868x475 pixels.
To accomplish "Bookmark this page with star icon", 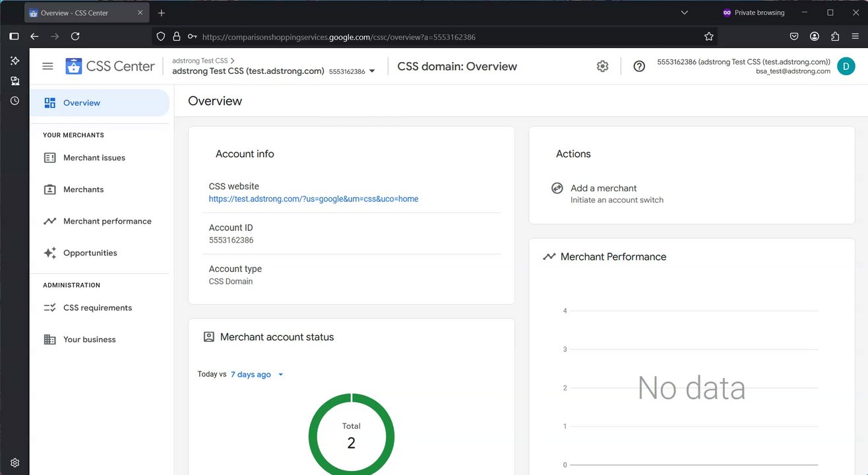I will click(x=709, y=37).
